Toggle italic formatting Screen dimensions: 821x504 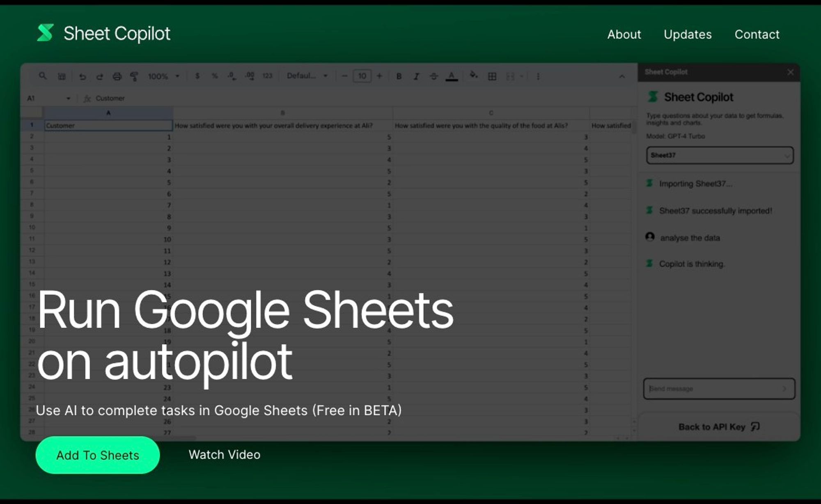pos(416,76)
